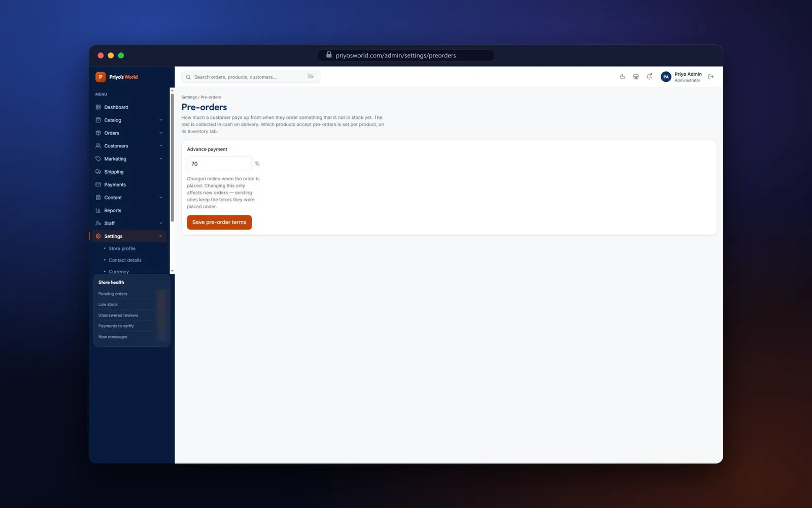Go to Store profile submenu item
The image size is (812, 508).
[x=122, y=248]
